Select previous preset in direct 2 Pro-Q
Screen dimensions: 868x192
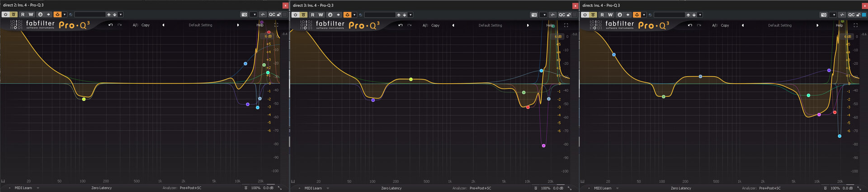coord(163,25)
